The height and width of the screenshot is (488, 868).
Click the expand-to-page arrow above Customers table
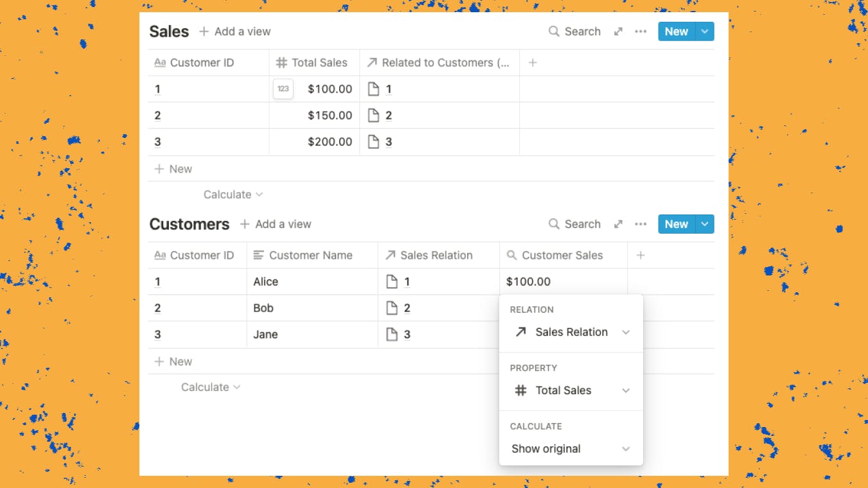coord(617,223)
